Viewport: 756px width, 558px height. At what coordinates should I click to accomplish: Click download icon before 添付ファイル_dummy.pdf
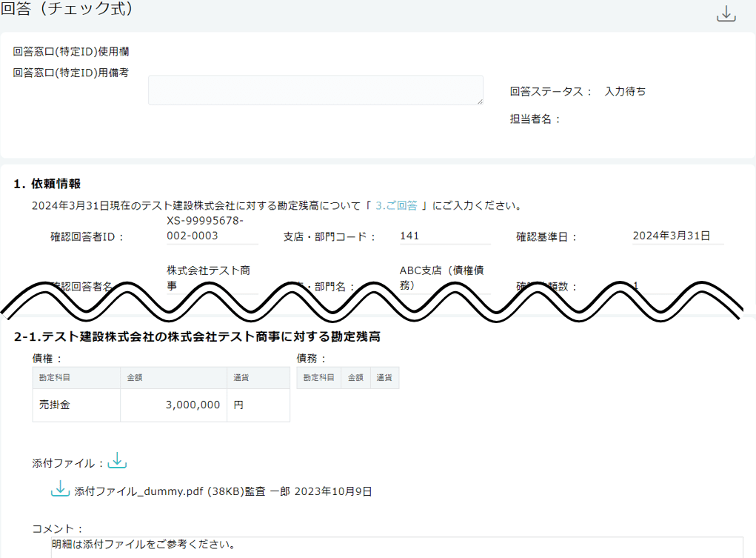[x=60, y=489]
